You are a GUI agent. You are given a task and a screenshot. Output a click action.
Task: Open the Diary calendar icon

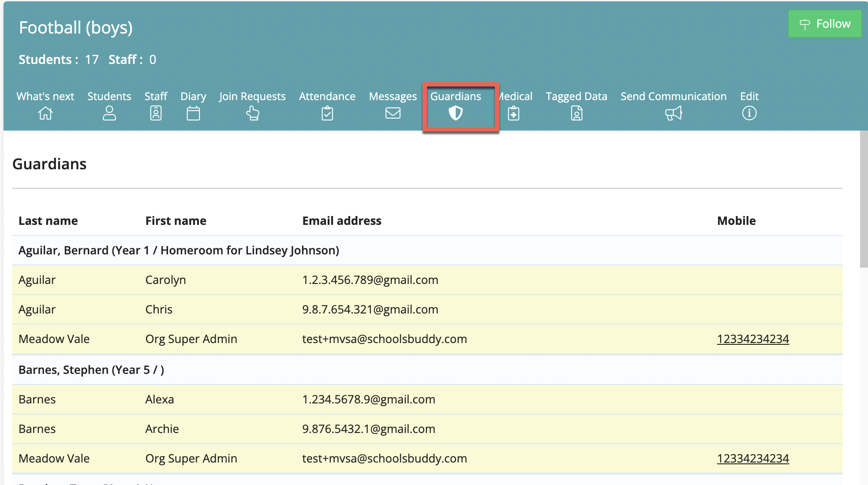tap(193, 113)
